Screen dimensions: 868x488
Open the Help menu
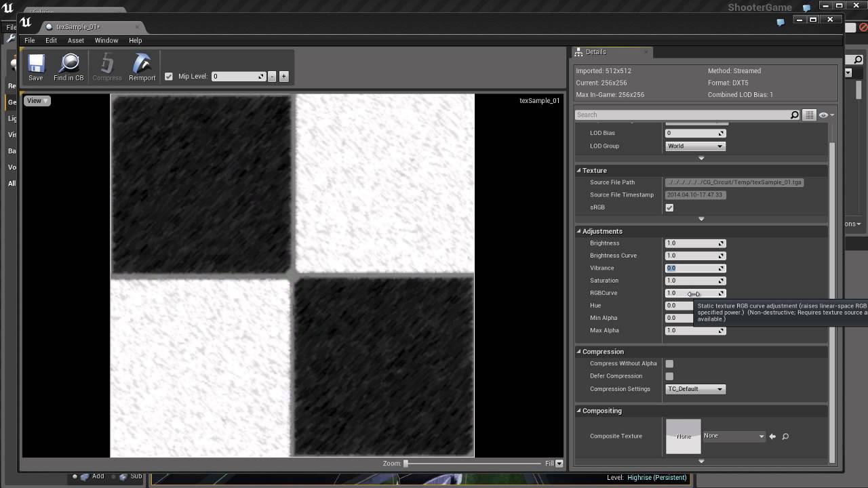click(x=135, y=41)
